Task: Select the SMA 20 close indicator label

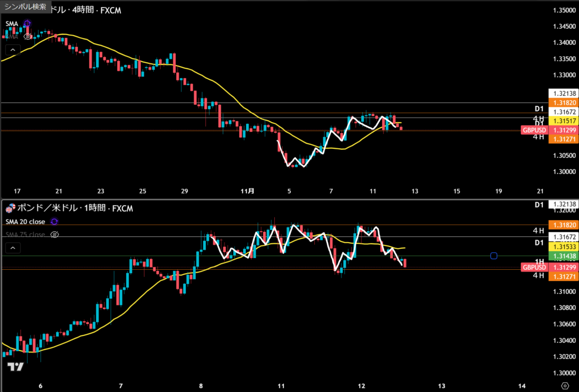Action: [x=25, y=222]
